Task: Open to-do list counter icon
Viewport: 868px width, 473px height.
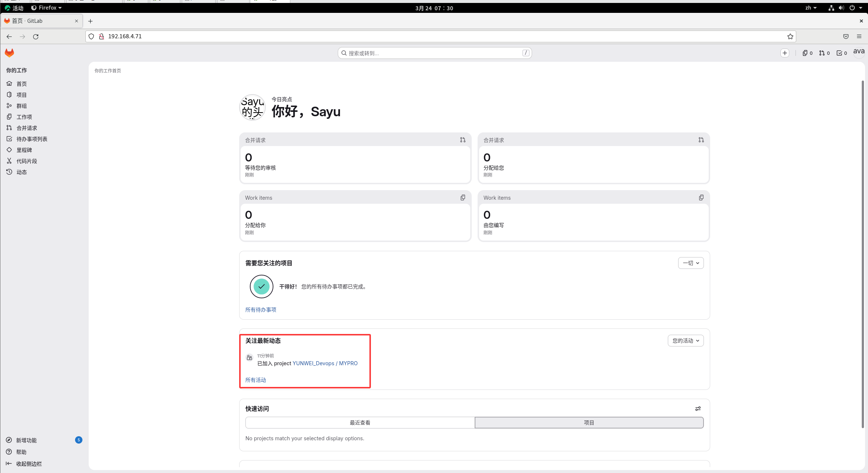Action: coord(842,53)
